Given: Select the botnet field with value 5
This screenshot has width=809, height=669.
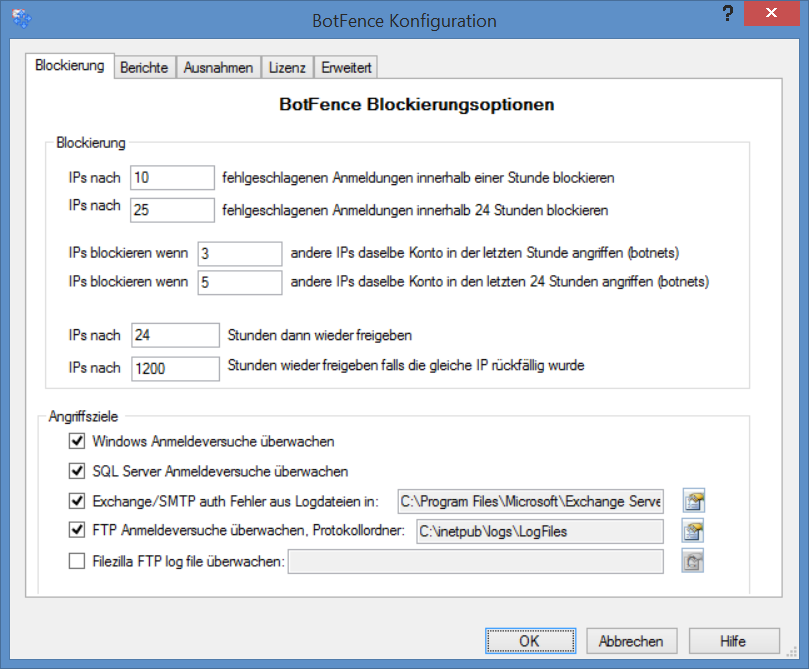Looking at the screenshot, I should [x=240, y=283].
